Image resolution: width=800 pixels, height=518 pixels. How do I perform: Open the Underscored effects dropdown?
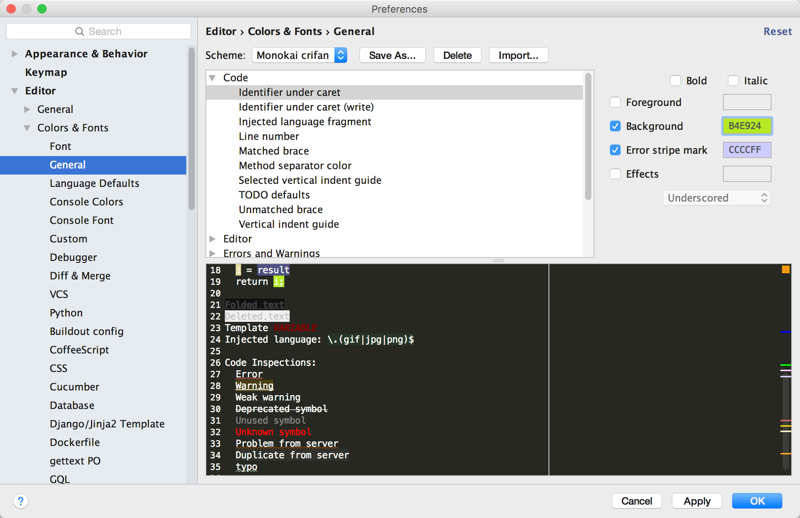717,198
